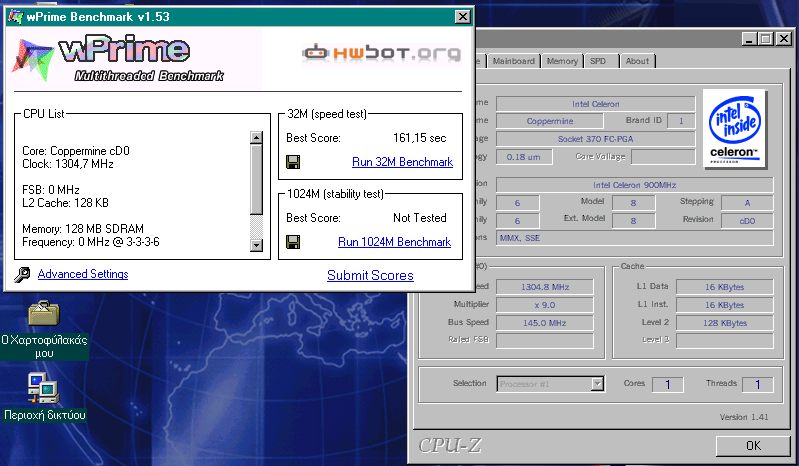Minimize the CPU-Z window
Image resolution: width=799 pixels, height=466 pixels.
(x=749, y=39)
